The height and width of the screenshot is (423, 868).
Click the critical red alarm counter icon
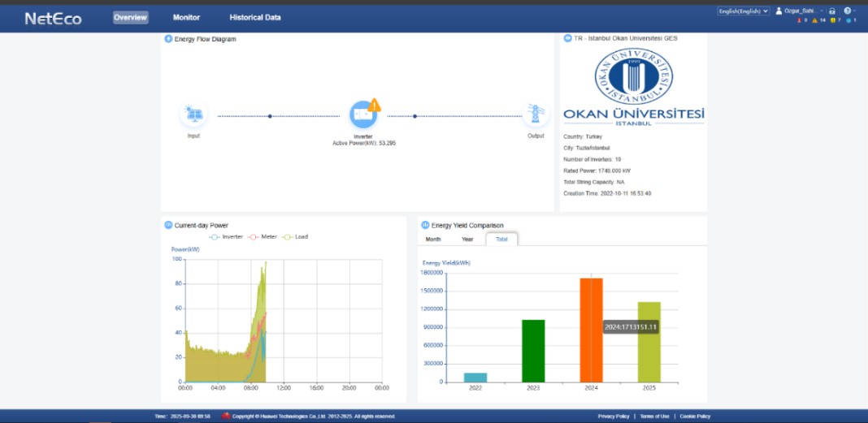click(x=799, y=20)
